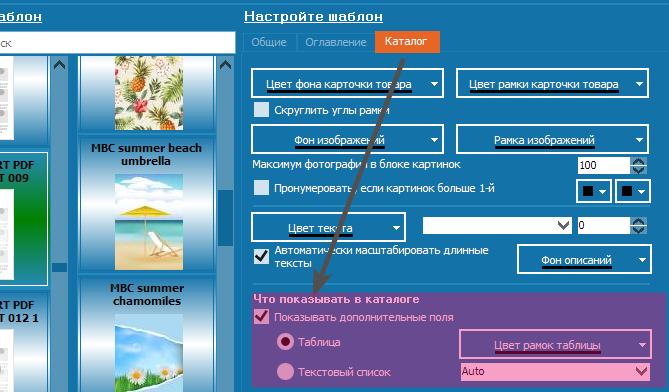Enable Скруглить углы рамки checkbox
The width and height of the screenshot is (669, 392).
[x=261, y=110]
